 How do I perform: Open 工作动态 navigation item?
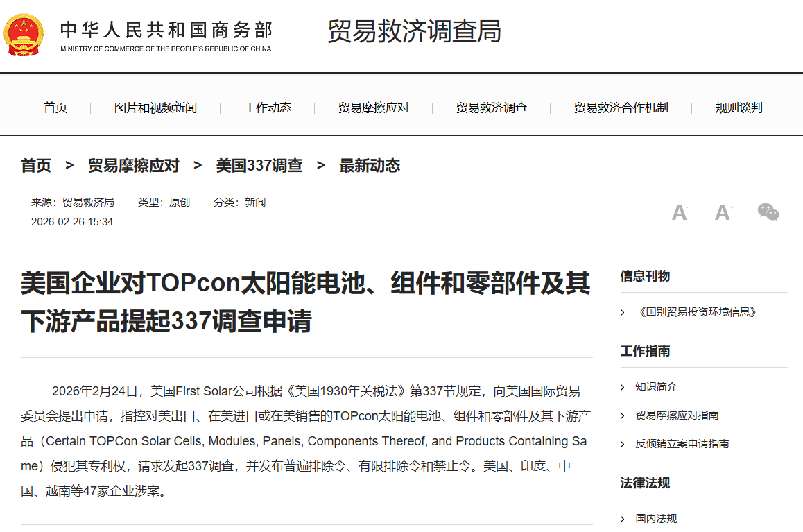tap(268, 108)
